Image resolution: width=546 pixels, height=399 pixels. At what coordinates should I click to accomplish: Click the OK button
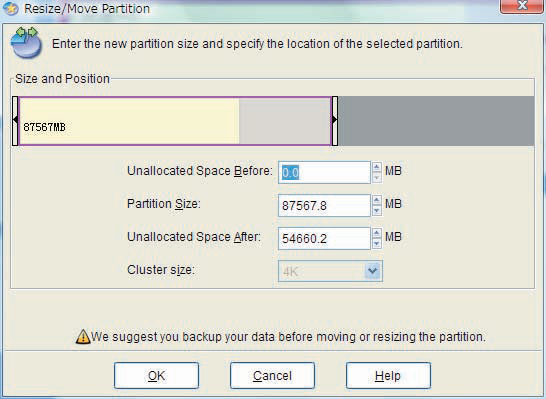[156, 375]
